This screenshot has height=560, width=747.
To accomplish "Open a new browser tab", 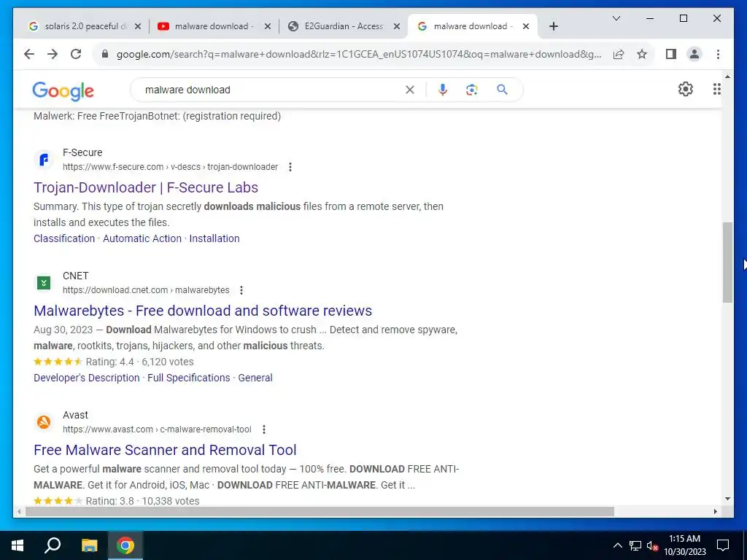I will point(553,26).
